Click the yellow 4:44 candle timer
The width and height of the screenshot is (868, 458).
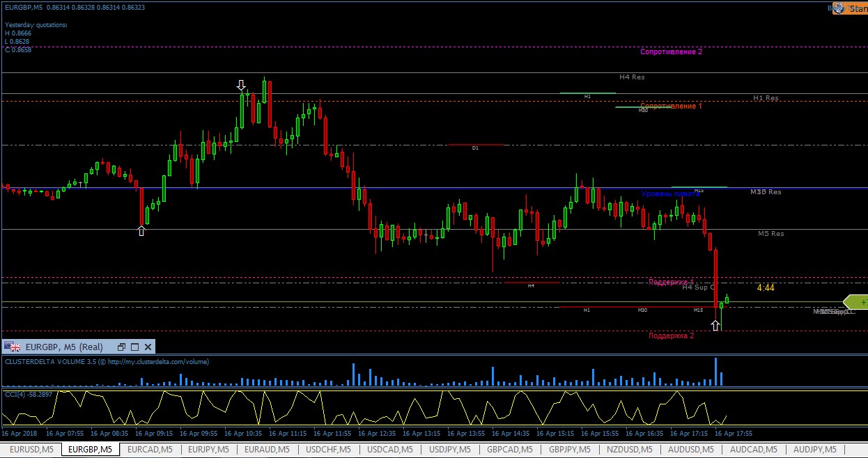coord(766,287)
